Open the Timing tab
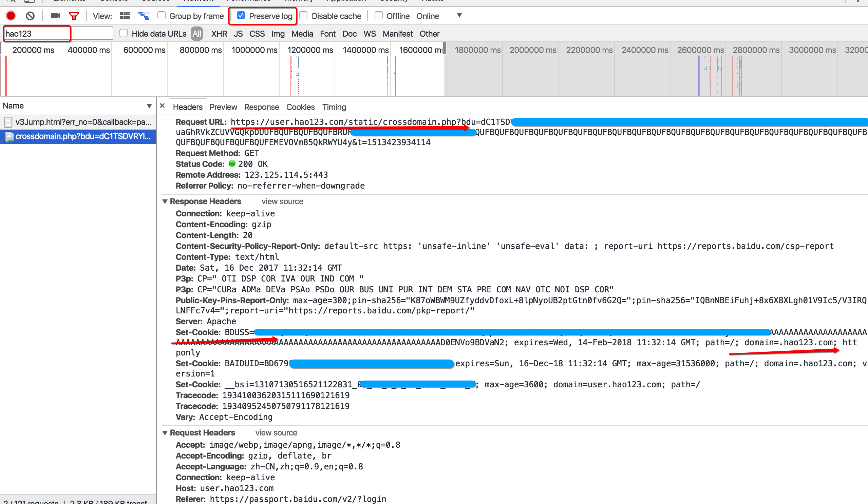The image size is (868, 504). (334, 107)
